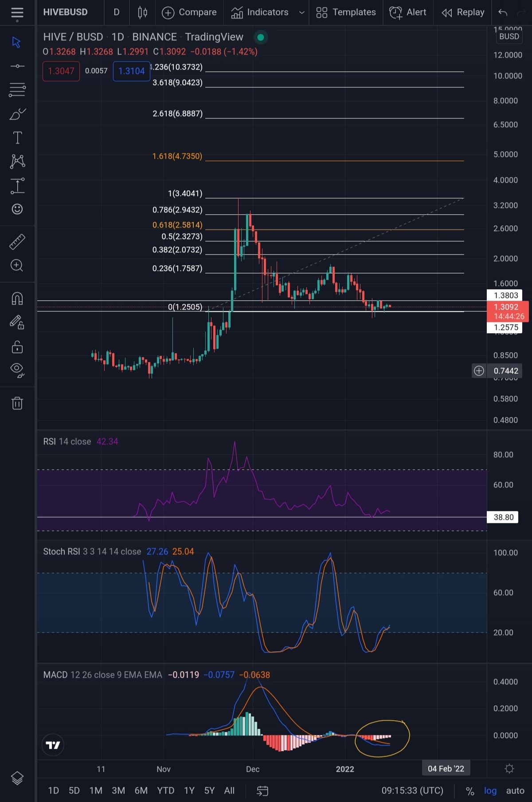This screenshot has height=802, width=532.
Task: Change the D timeframe interval
Action: [117, 12]
